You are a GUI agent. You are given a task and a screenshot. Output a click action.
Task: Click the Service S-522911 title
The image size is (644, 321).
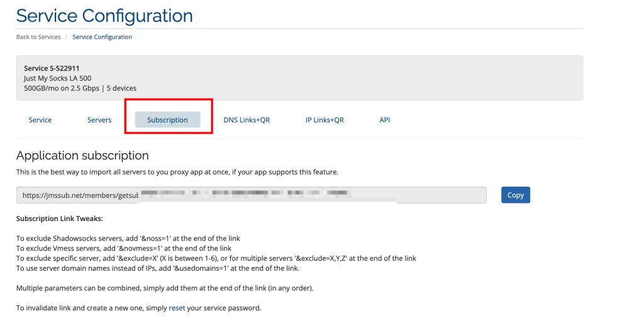point(52,68)
